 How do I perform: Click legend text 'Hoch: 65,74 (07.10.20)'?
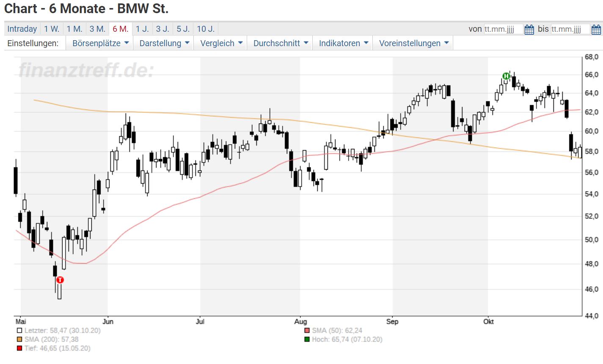click(x=347, y=339)
